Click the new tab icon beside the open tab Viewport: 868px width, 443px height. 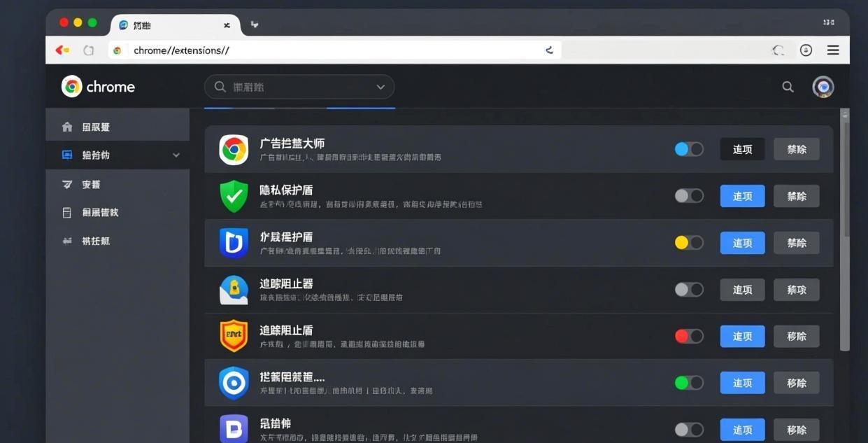click(255, 24)
